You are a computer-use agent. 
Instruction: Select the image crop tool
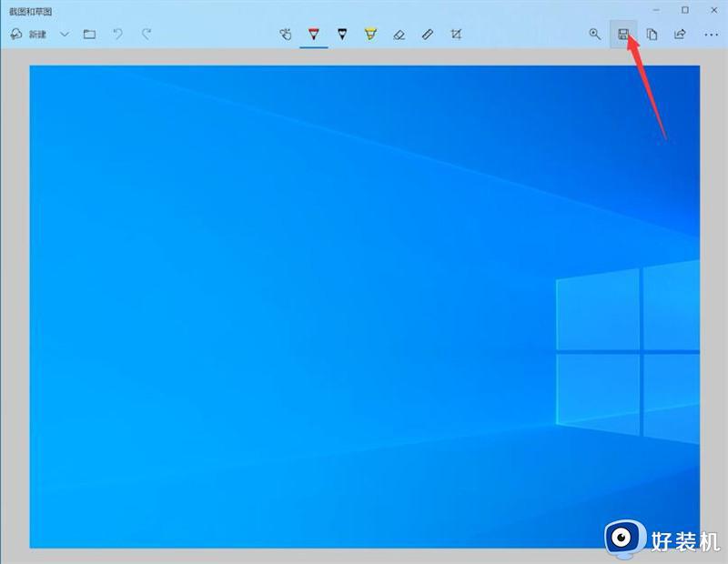(x=455, y=35)
